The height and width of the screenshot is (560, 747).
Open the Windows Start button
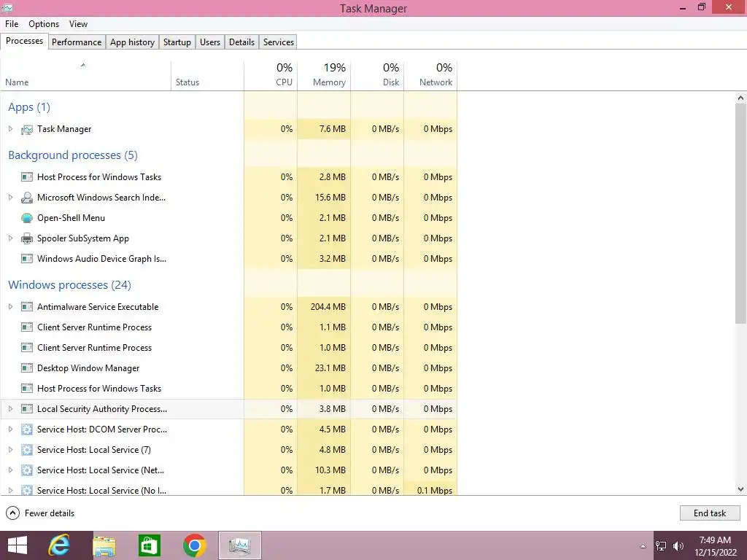[x=18, y=545]
